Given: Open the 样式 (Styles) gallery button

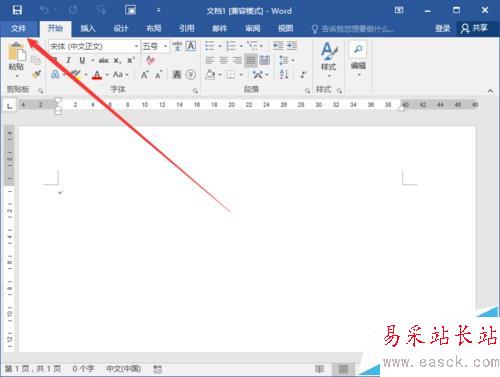Looking at the screenshot, I should click(329, 60).
